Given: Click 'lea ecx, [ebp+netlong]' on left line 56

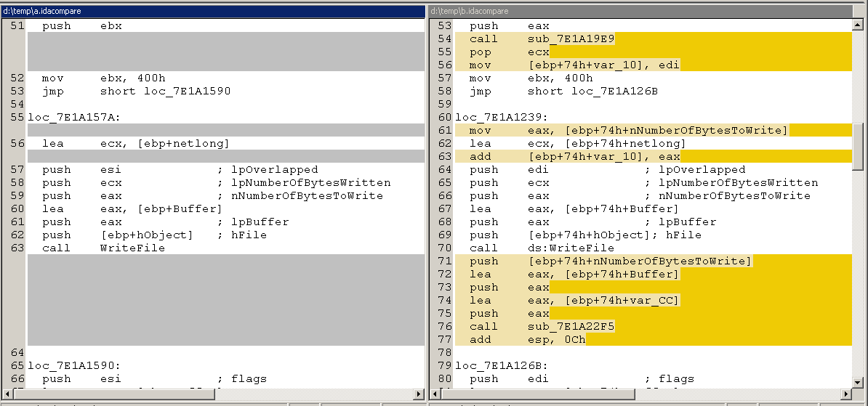Looking at the screenshot, I should click(x=136, y=144).
